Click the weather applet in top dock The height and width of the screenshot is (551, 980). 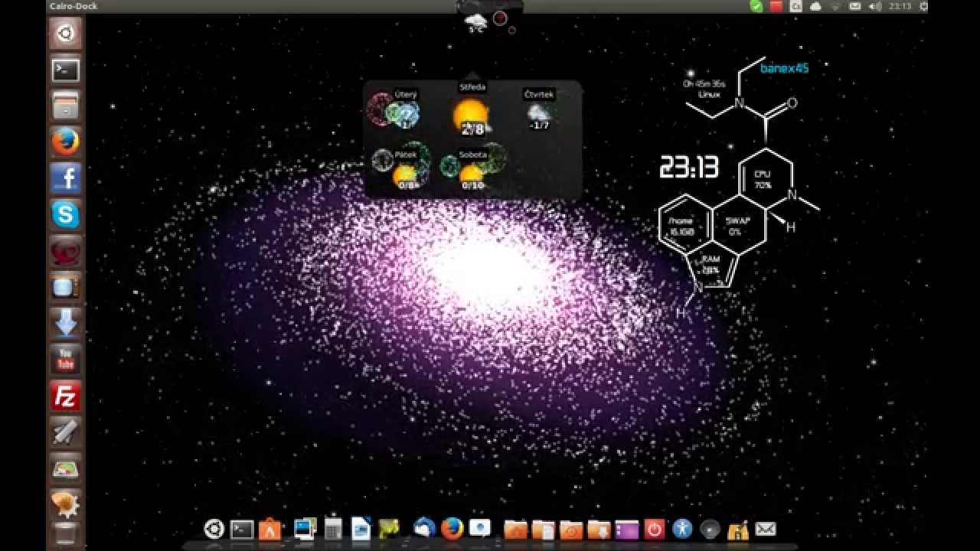point(475,21)
